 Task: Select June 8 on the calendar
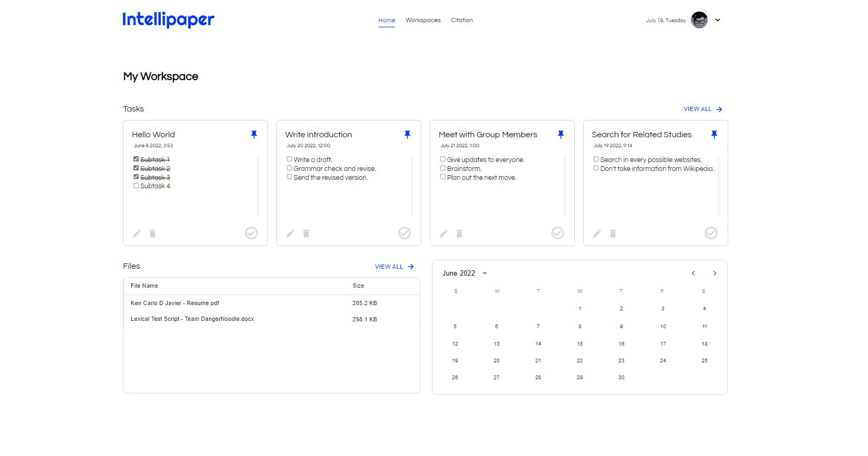pyautogui.click(x=580, y=326)
